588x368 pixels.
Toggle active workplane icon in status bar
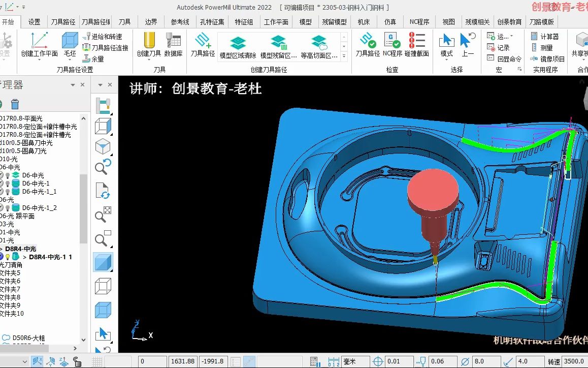(37, 361)
